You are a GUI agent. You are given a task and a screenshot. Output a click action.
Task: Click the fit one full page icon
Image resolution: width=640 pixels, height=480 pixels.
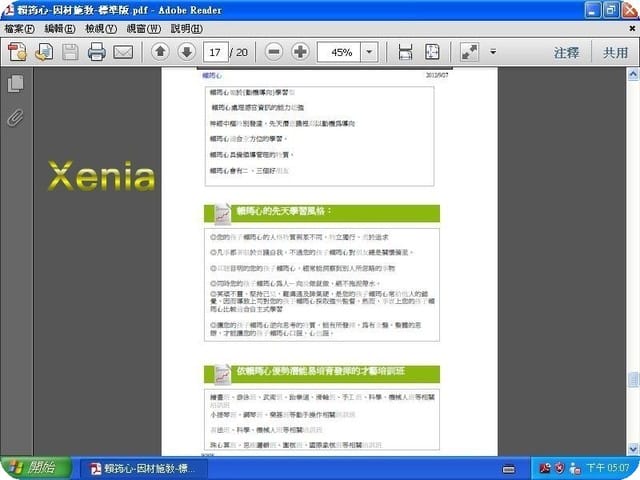click(x=432, y=52)
